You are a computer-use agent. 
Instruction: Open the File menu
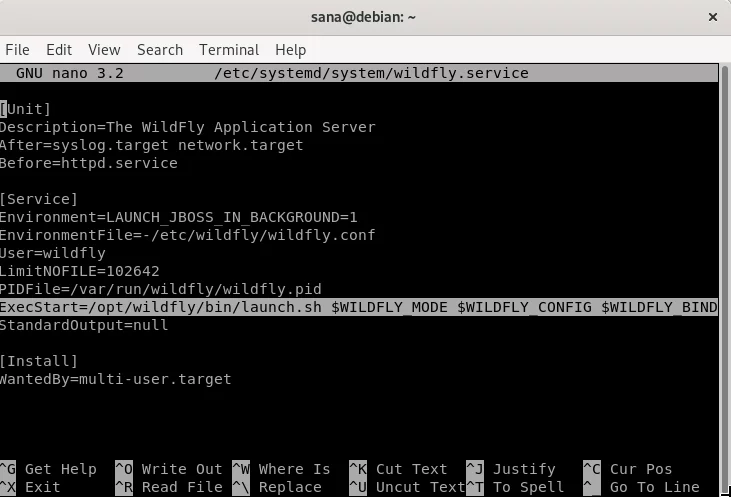click(17, 50)
